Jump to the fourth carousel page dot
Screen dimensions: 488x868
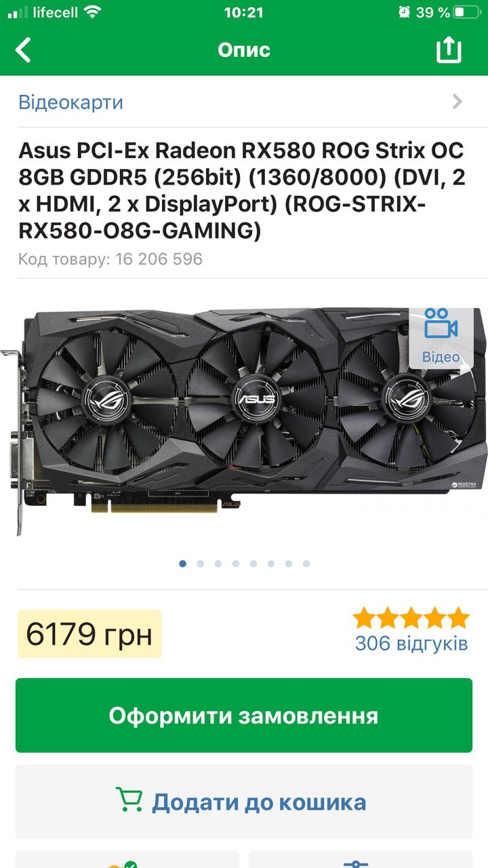(x=236, y=564)
